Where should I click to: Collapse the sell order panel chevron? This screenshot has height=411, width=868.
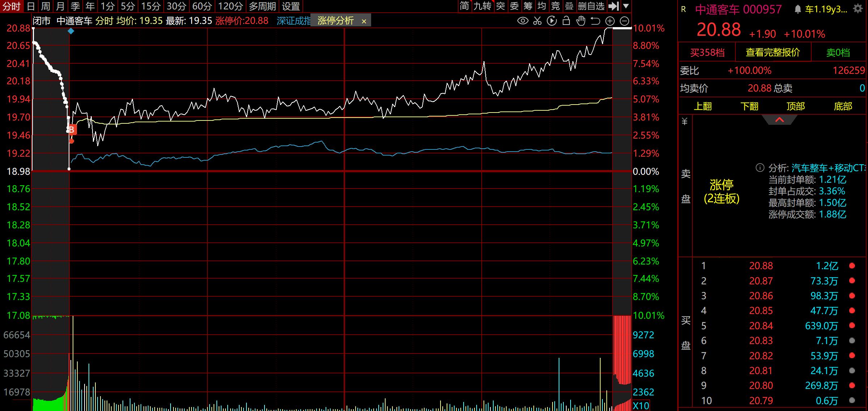(779, 120)
